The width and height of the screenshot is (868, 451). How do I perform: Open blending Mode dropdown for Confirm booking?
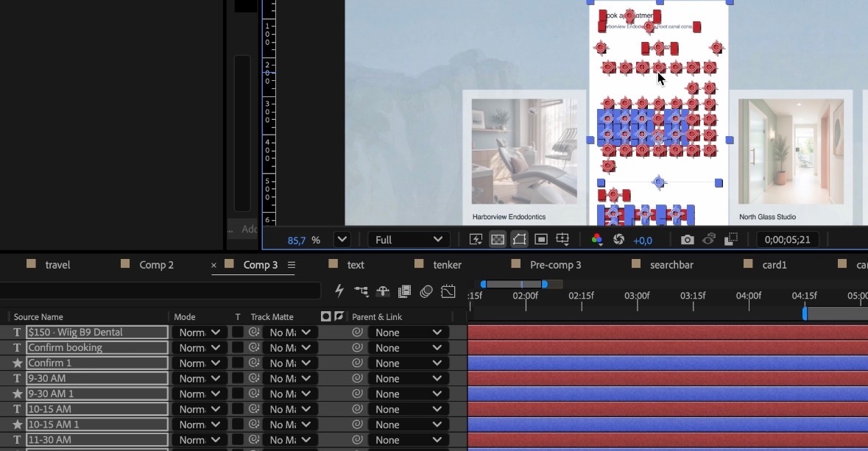pos(200,347)
